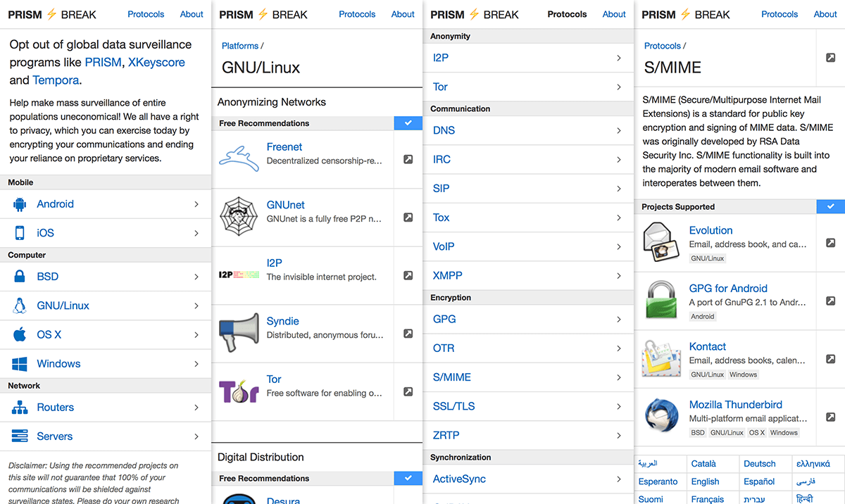The image size is (845, 504).
Task: Open the Tox row chevron
Action: [619, 218]
